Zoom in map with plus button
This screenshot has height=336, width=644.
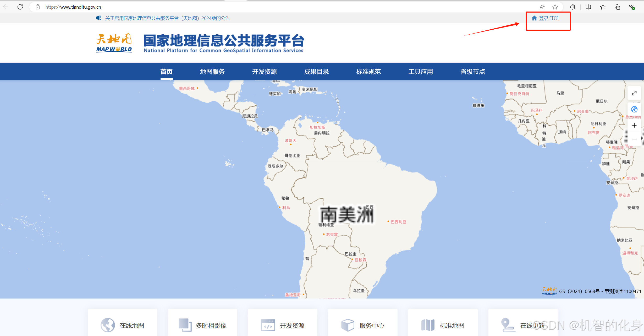click(634, 126)
